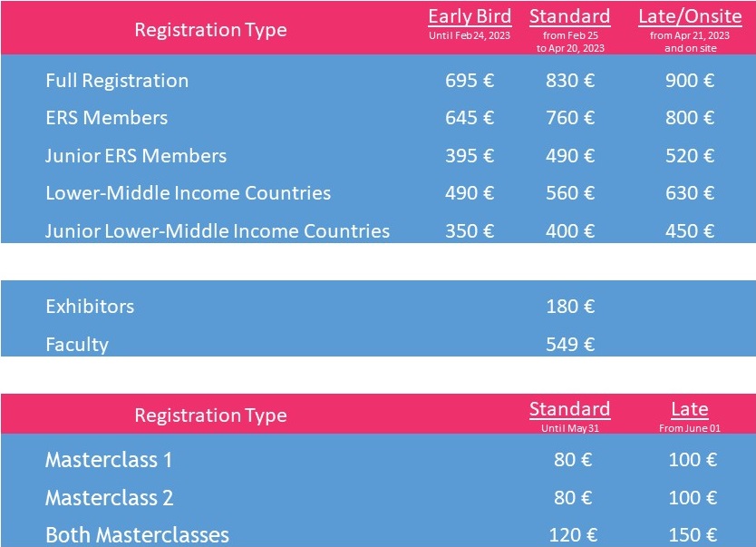
Task: Select the Full Registration row label
Action: (117, 81)
